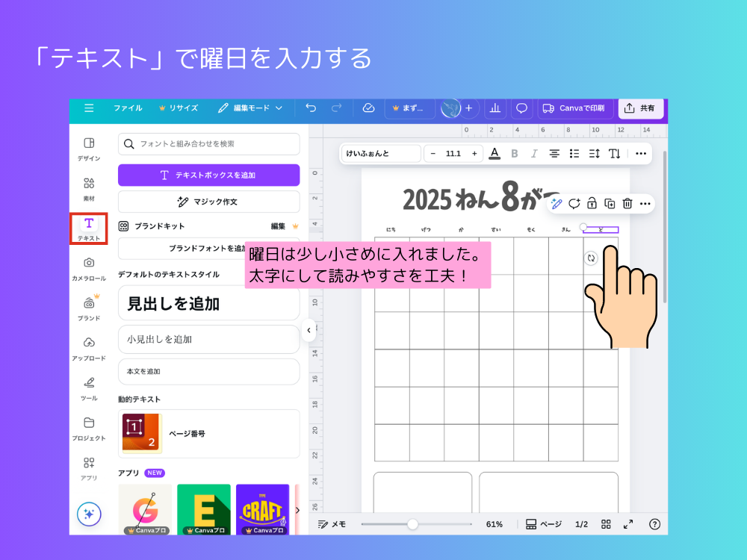Viewport: 747px width, 560px height.
Task: Expand the three-dot menu in the text toolbar
Action: (x=640, y=153)
